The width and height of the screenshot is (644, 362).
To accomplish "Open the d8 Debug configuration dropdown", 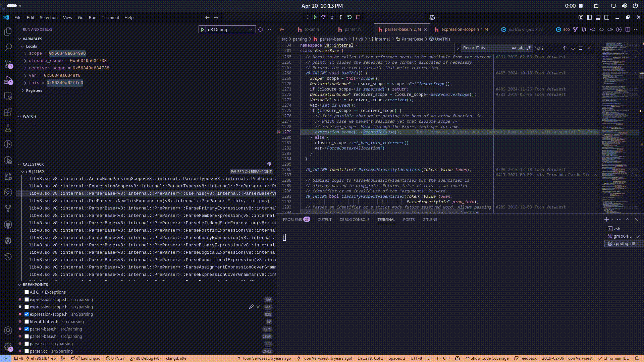I will [230, 29].
